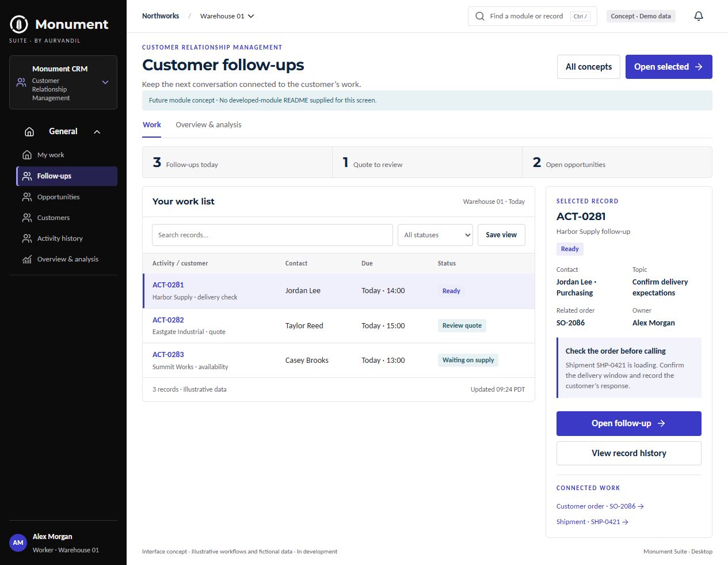Screen dimensions: 728x565
Task: Open sidebar Overview & analysis item
Action: 67,259
